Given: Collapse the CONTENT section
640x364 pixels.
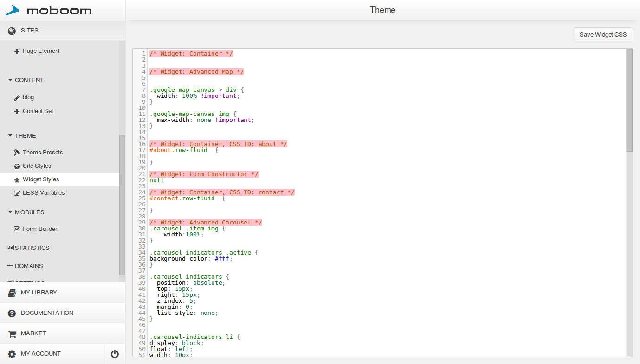Looking at the screenshot, I should 10,80.
